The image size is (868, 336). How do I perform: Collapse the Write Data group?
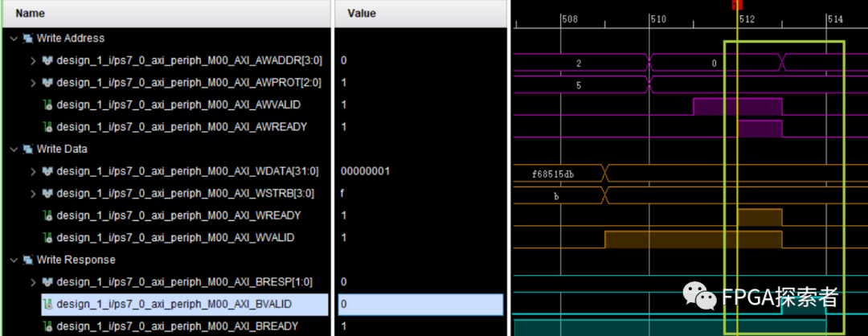pyautogui.click(x=14, y=149)
